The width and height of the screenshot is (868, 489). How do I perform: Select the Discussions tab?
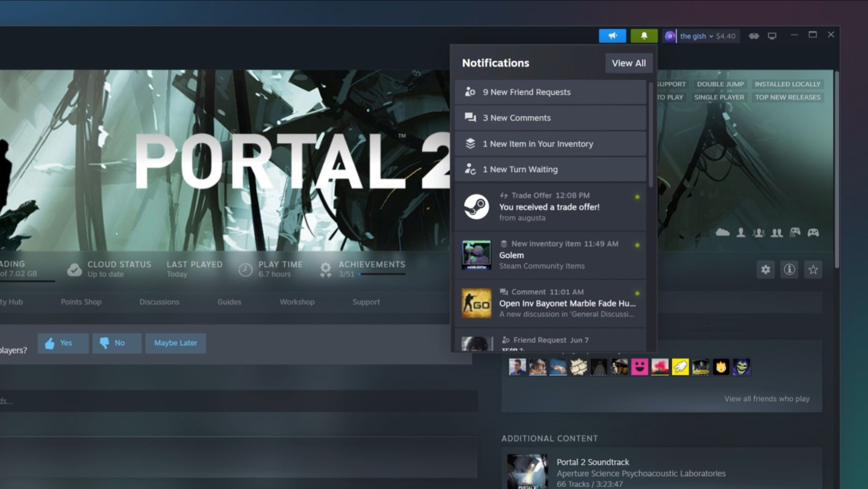[159, 302]
